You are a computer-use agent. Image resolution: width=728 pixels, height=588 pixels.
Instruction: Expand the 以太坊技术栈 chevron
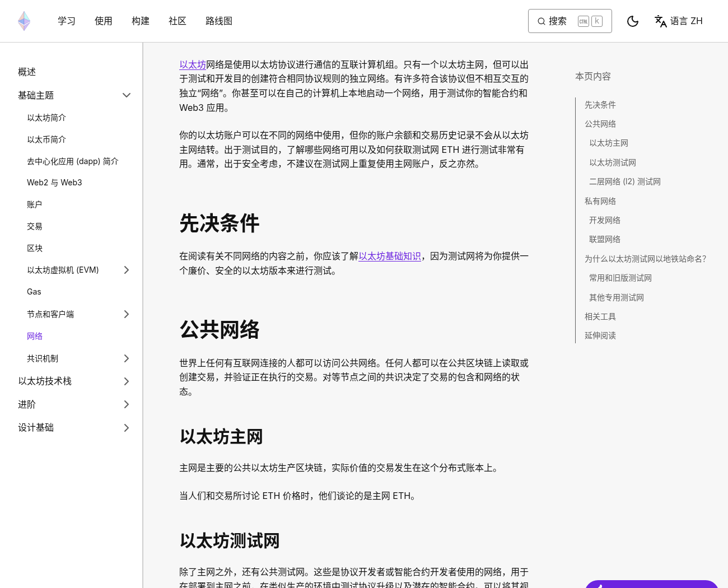(127, 381)
